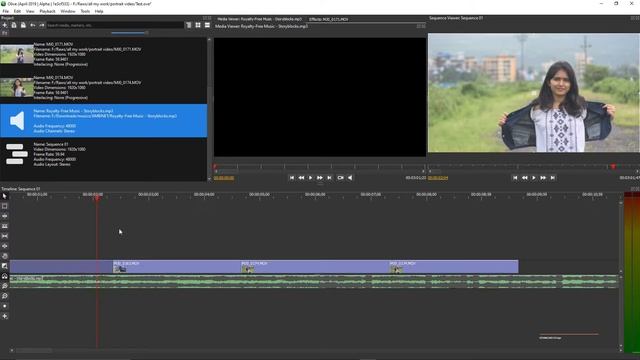The height and width of the screenshot is (360, 640).
Task: Open the File menu
Action: 6,11
